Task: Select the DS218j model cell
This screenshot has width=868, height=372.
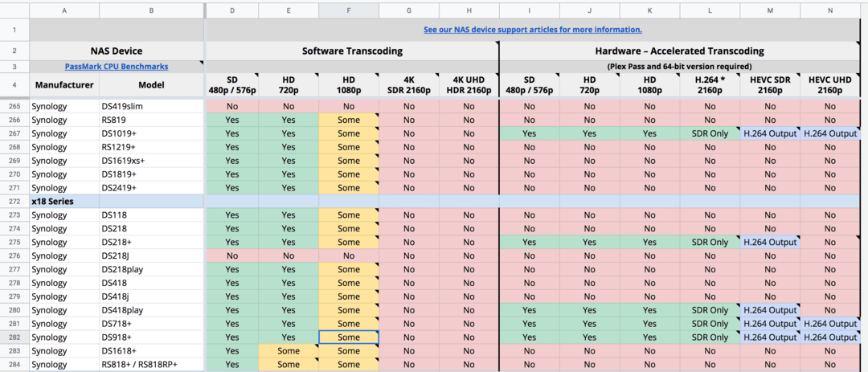Action: coord(151,255)
